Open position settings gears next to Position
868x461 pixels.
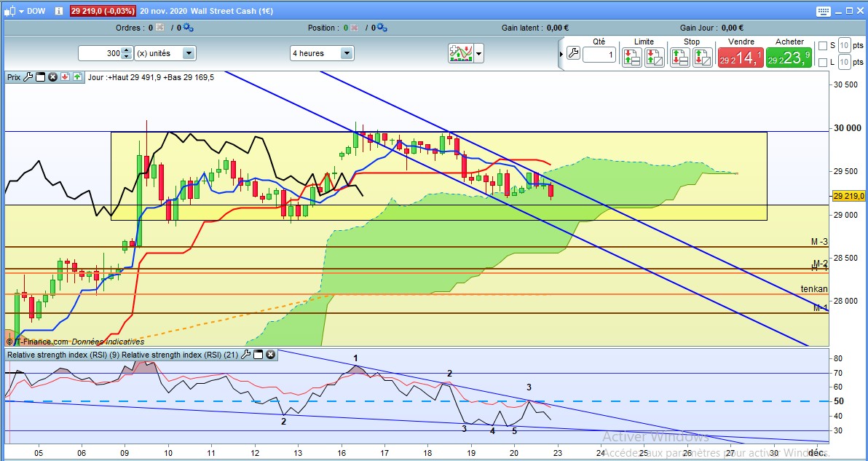point(382,27)
